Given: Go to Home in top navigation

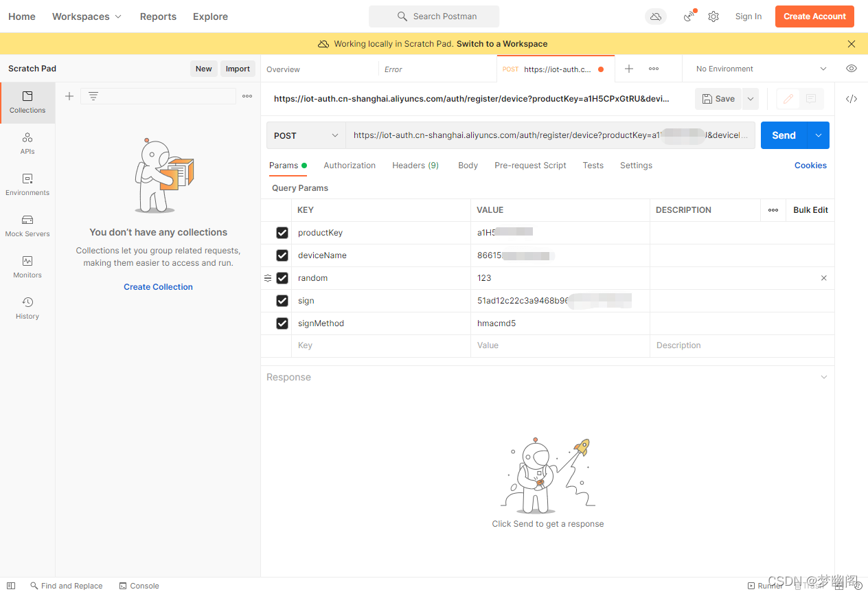Looking at the screenshot, I should (22, 16).
